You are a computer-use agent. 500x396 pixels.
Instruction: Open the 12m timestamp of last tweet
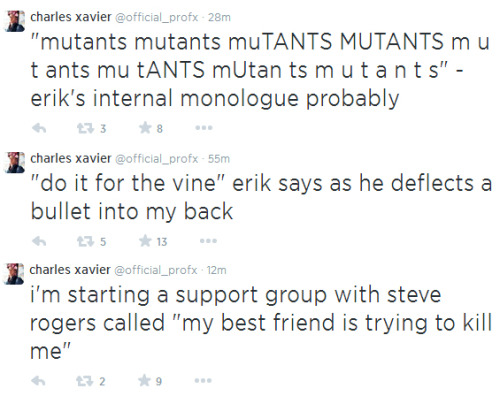(216, 270)
